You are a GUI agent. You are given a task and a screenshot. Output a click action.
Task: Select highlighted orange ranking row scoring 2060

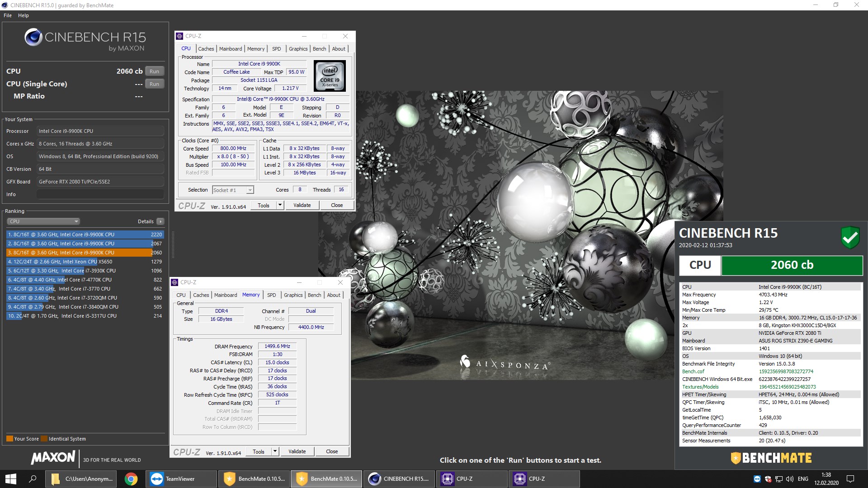click(x=85, y=253)
